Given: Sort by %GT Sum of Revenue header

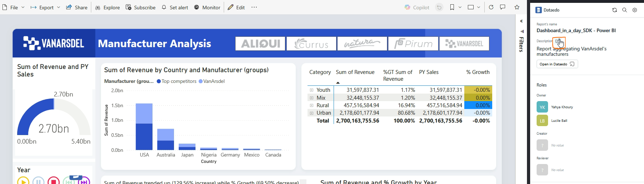Looking at the screenshot, I should click(x=398, y=75).
